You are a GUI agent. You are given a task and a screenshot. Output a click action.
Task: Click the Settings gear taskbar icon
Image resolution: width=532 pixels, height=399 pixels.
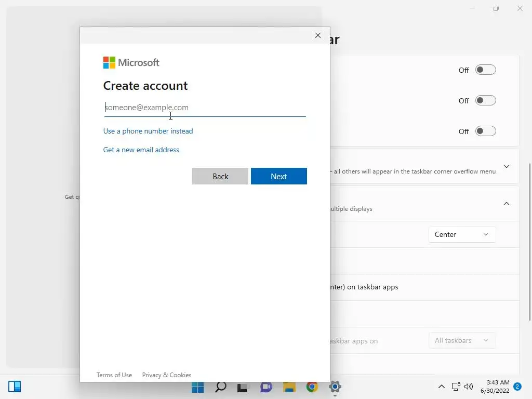pos(335,387)
